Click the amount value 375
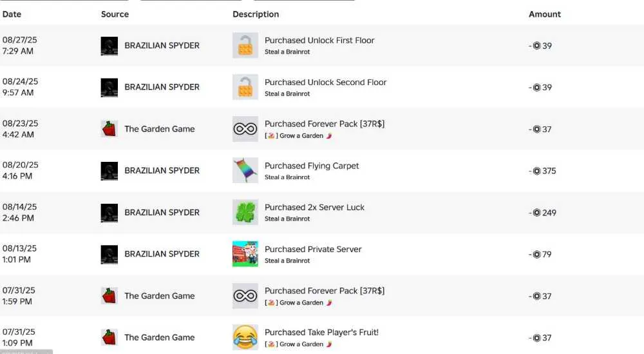This screenshot has height=354, width=644. [549, 171]
